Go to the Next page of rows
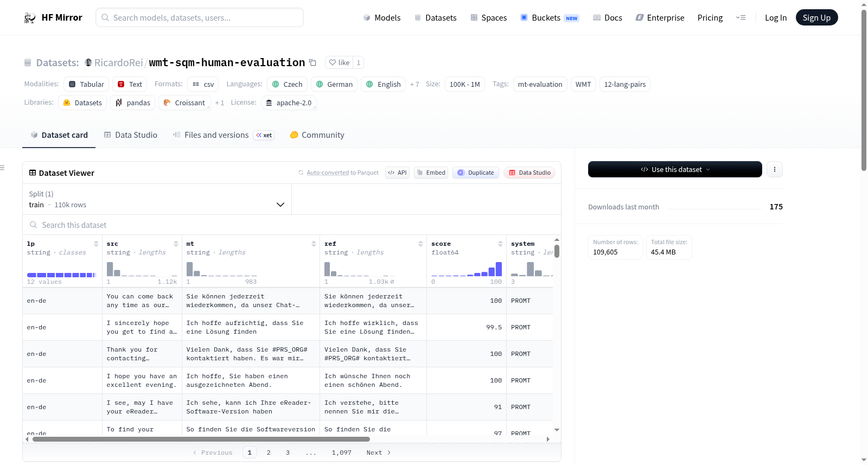868x465 pixels. click(x=379, y=453)
